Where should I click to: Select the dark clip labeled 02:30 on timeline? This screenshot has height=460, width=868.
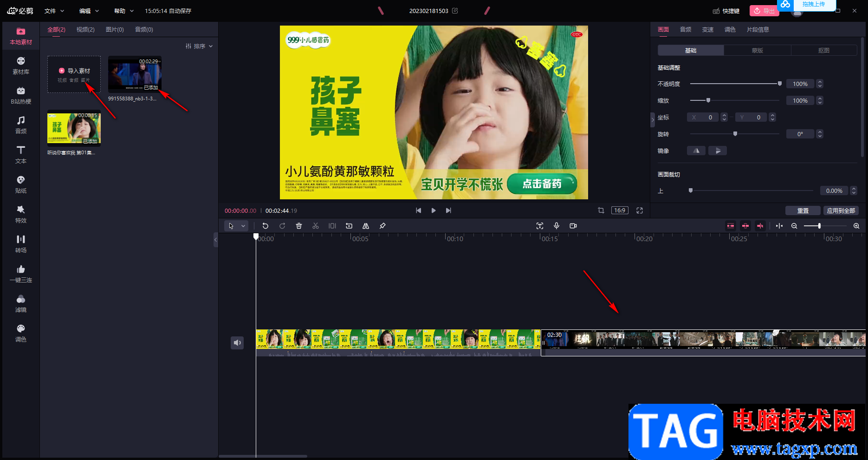pos(703,343)
